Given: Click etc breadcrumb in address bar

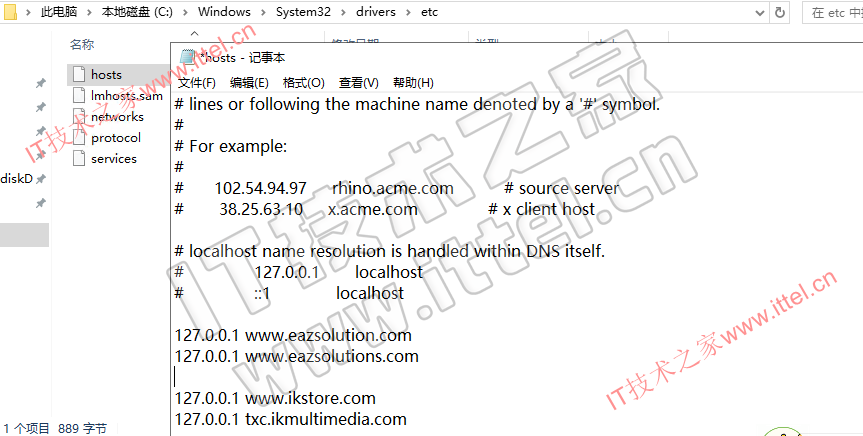Looking at the screenshot, I should pos(429,12).
